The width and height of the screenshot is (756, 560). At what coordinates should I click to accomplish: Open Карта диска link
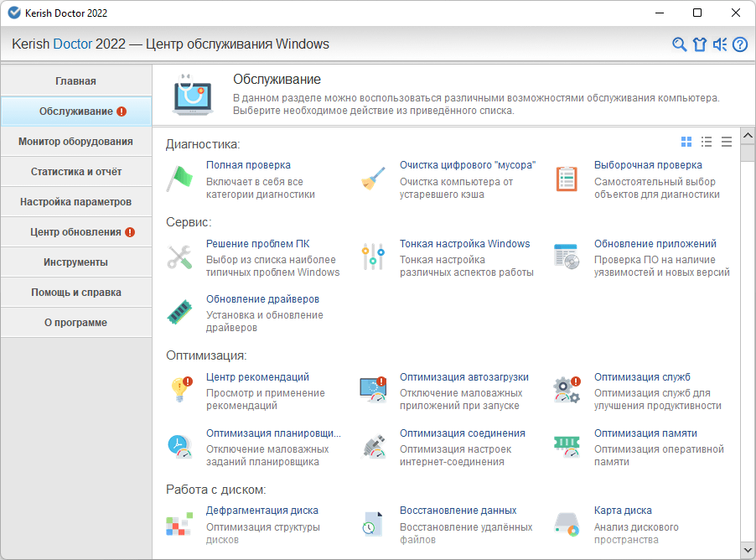(x=623, y=511)
